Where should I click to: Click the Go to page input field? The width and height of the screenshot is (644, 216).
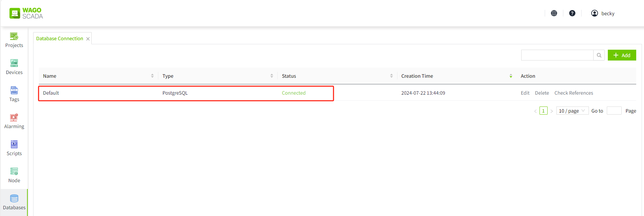614,111
